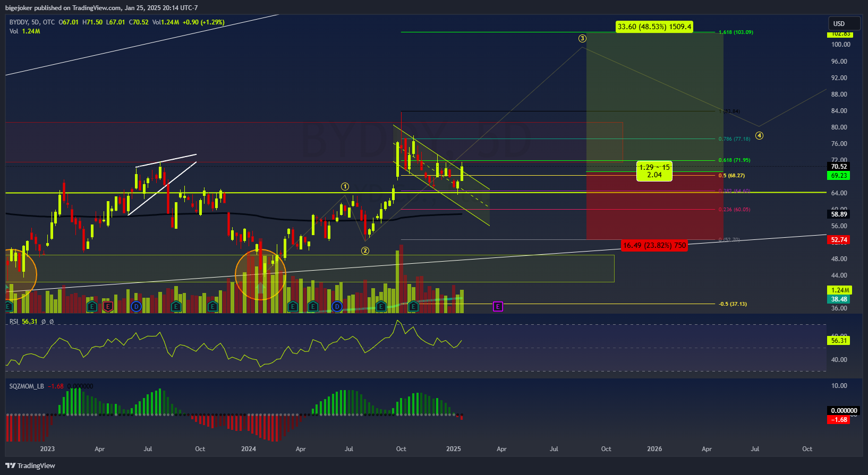Click the 2024 label on time axis
The image size is (868, 475).
pyautogui.click(x=248, y=449)
